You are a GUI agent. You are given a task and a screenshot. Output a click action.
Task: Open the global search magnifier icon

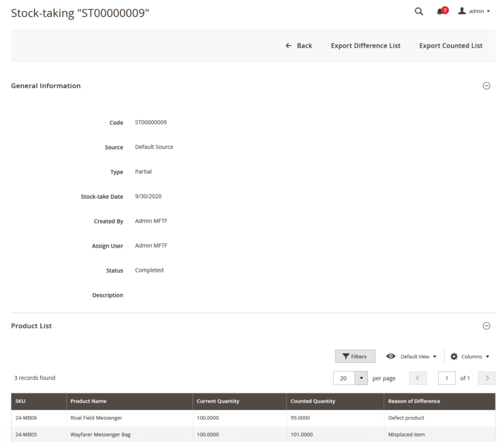tap(418, 11)
